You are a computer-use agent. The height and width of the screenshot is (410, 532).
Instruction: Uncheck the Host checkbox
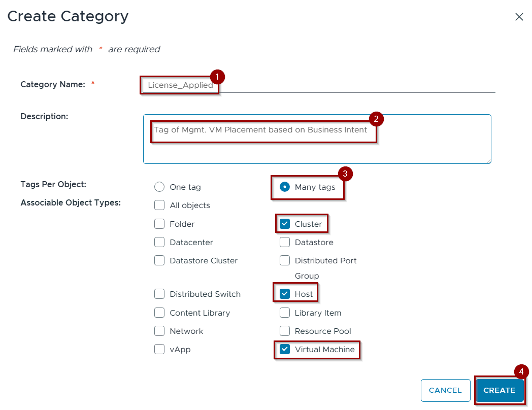[x=285, y=294]
